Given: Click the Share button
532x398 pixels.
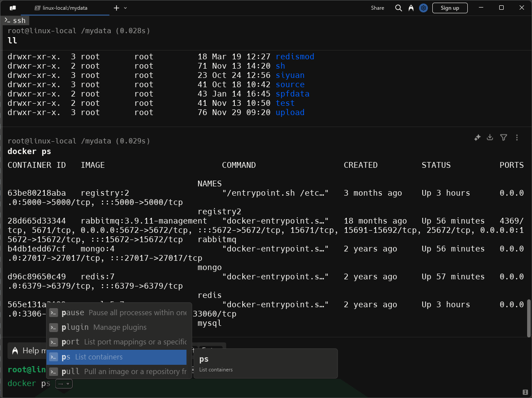Looking at the screenshot, I should click(377, 8).
